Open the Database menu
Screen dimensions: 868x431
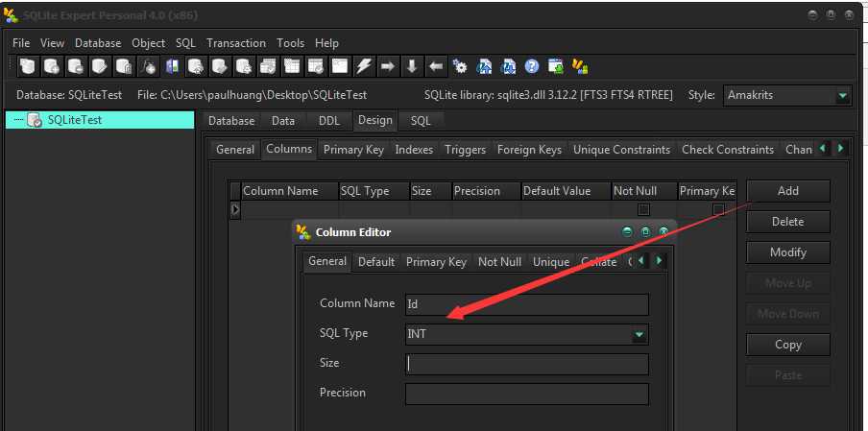pyautogui.click(x=98, y=43)
